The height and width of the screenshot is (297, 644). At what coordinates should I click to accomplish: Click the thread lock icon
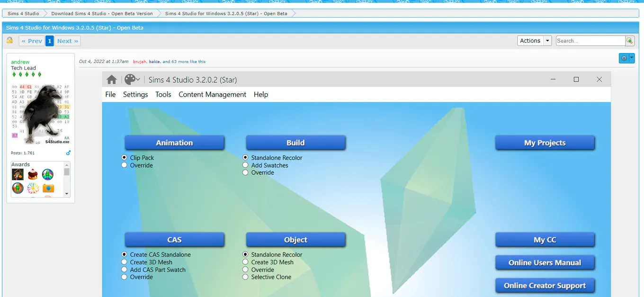pyautogui.click(x=9, y=41)
